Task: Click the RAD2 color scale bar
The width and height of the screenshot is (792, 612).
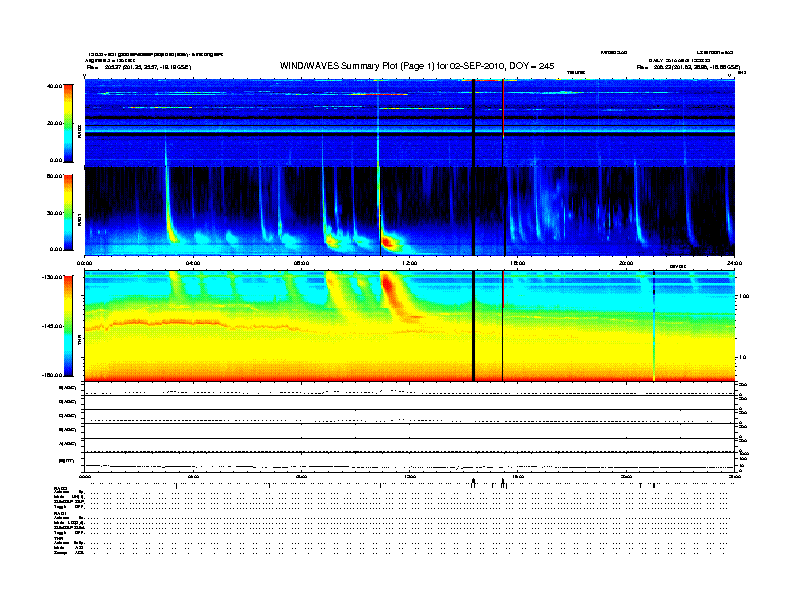Action: tap(68, 123)
